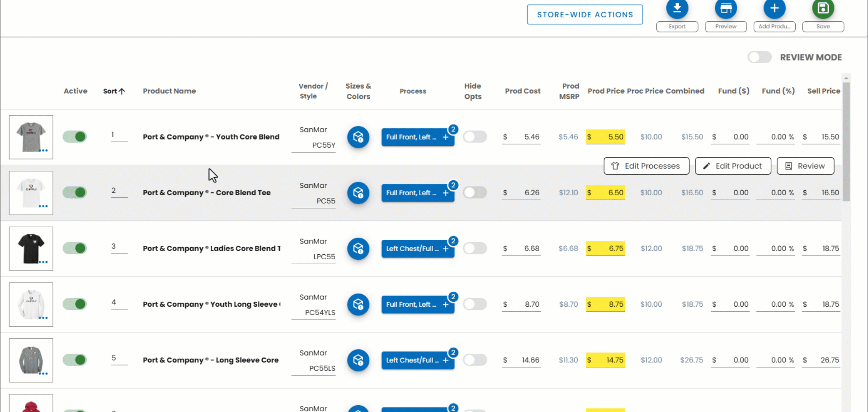
Task: Enable Review Mode switch
Action: (759, 57)
